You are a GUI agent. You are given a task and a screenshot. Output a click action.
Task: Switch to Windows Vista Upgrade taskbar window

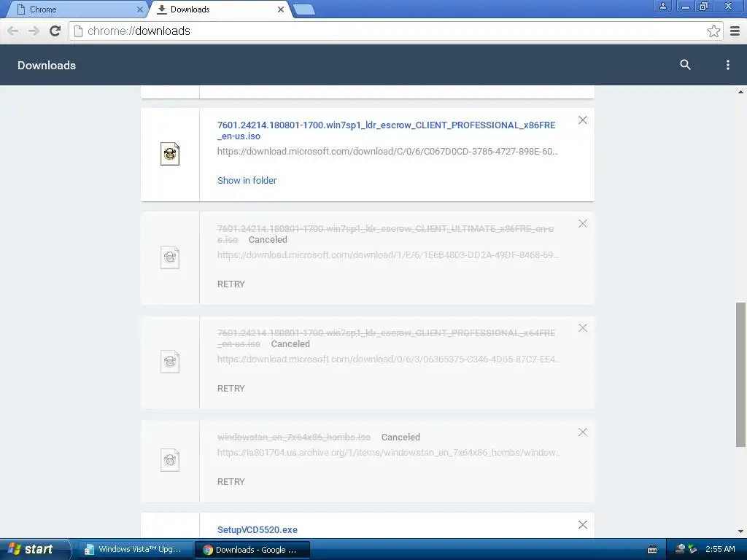point(135,550)
